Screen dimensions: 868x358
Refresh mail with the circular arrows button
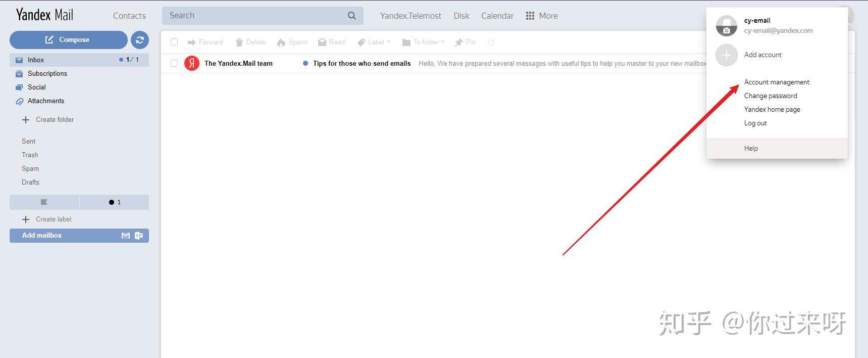click(x=140, y=40)
